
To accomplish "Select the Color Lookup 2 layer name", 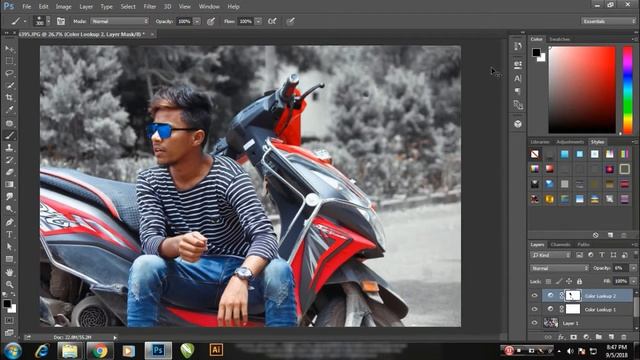I will [600, 296].
